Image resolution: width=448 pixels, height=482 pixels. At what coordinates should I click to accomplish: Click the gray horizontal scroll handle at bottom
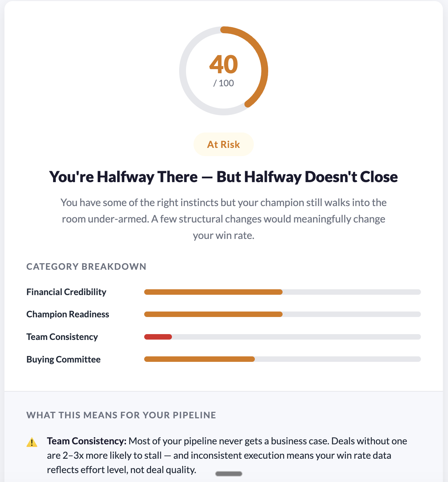pyautogui.click(x=229, y=474)
